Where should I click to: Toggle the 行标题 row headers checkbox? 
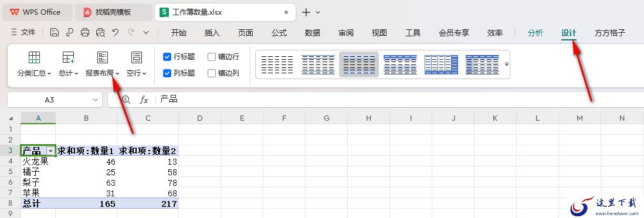pos(167,57)
